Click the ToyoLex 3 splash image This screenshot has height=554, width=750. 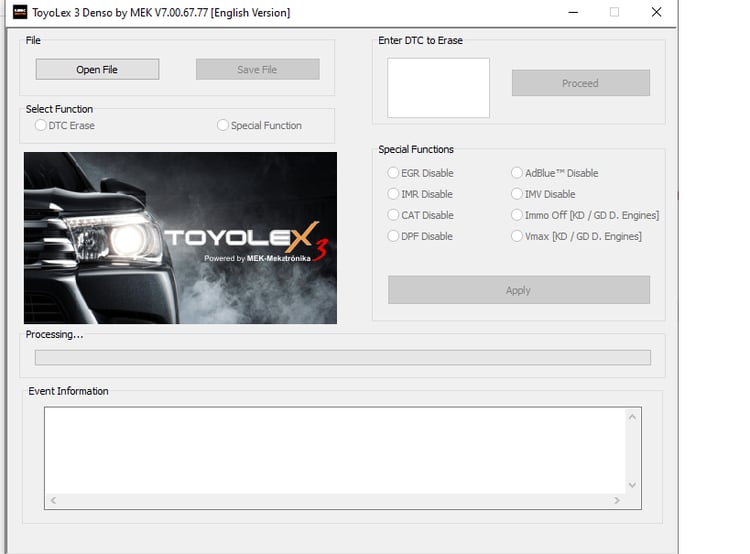[x=180, y=238]
